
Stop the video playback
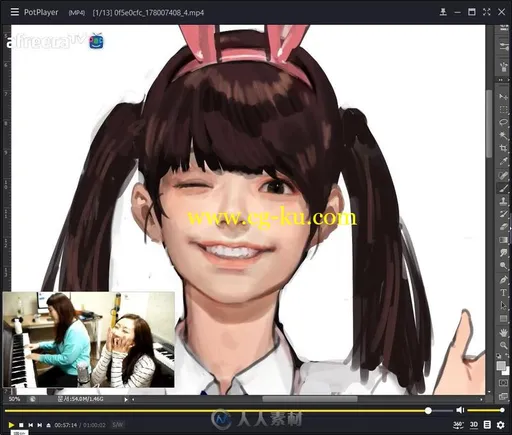(21, 425)
